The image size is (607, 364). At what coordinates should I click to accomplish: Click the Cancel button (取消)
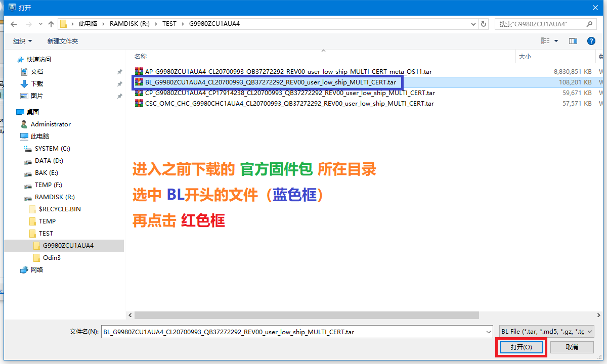pyautogui.click(x=572, y=347)
